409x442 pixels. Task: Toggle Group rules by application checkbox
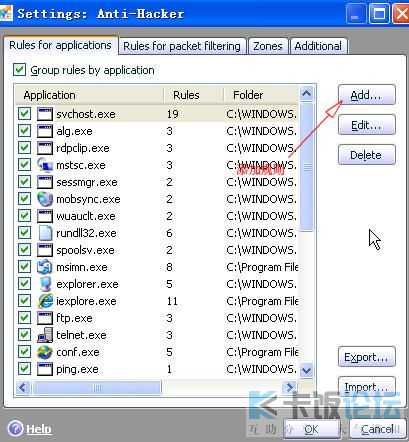coord(19,70)
